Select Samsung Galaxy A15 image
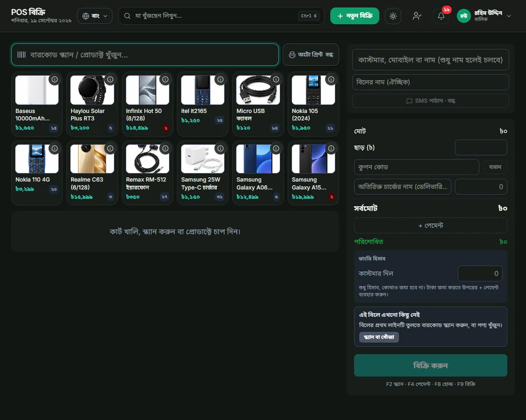This screenshot has width=526, height=420. pyautogui.click(x=313, y=159)
